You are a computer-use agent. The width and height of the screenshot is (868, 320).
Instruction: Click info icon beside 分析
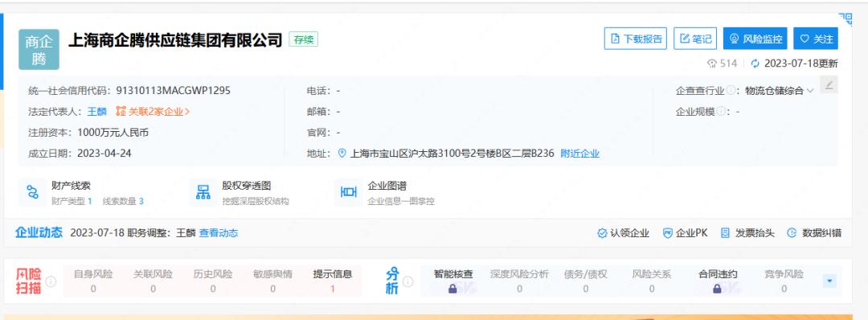(x=408, y=281)
